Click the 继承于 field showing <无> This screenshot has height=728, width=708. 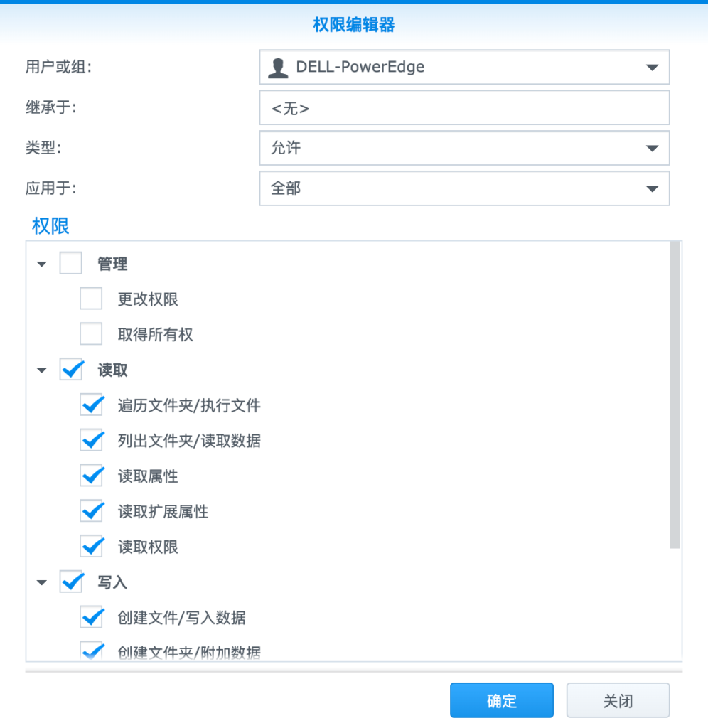(464, 108)
